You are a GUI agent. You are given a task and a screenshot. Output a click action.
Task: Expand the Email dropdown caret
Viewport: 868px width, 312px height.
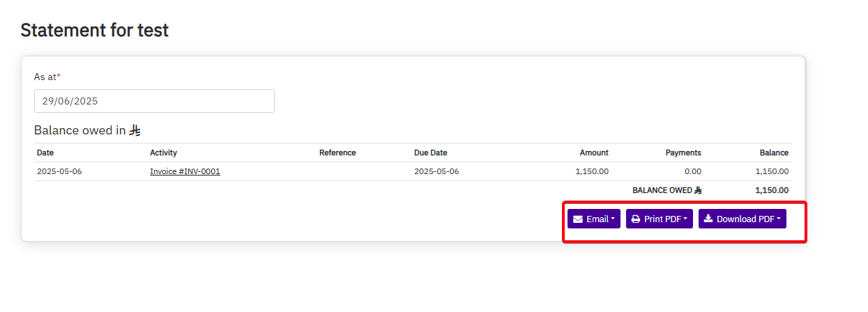click(613, 219)
